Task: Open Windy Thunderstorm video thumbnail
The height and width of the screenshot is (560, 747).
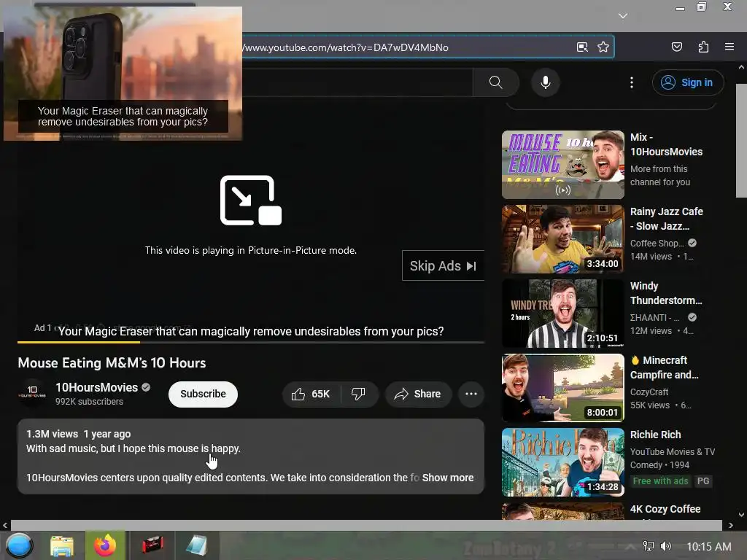Action: click(562, 314)
